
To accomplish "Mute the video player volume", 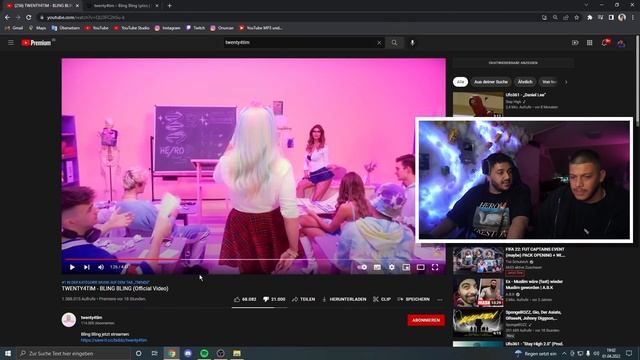I will click(101, 267).
